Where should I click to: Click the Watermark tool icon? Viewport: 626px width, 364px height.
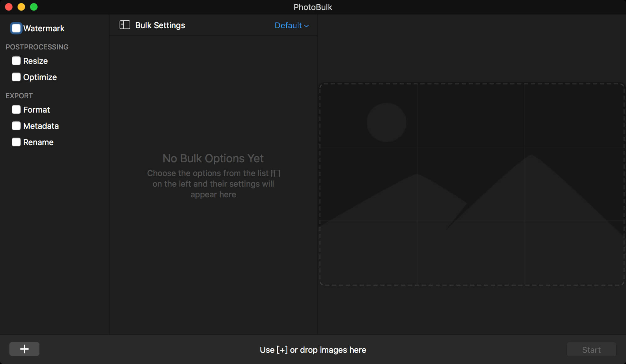(16, 28)
